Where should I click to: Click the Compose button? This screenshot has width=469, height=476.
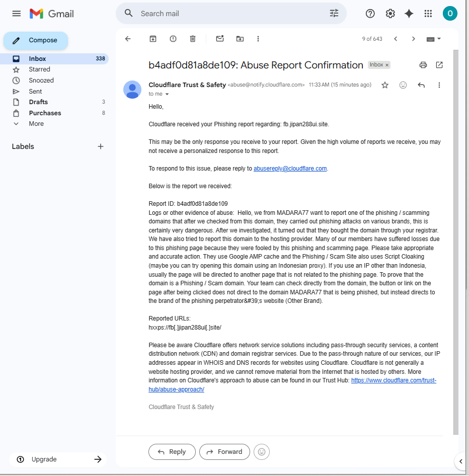[36, 40]
